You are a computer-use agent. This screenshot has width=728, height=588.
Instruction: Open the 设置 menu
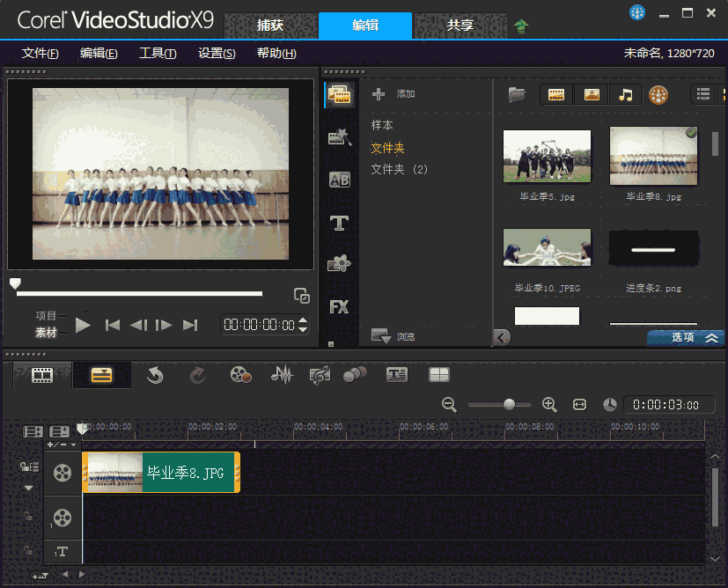coord(216,53)
